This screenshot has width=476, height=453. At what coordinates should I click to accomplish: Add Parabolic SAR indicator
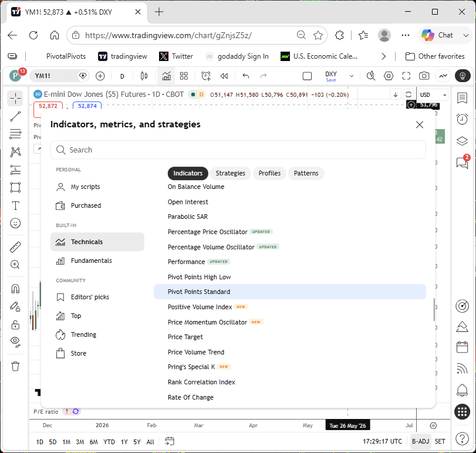pos(290,217)
